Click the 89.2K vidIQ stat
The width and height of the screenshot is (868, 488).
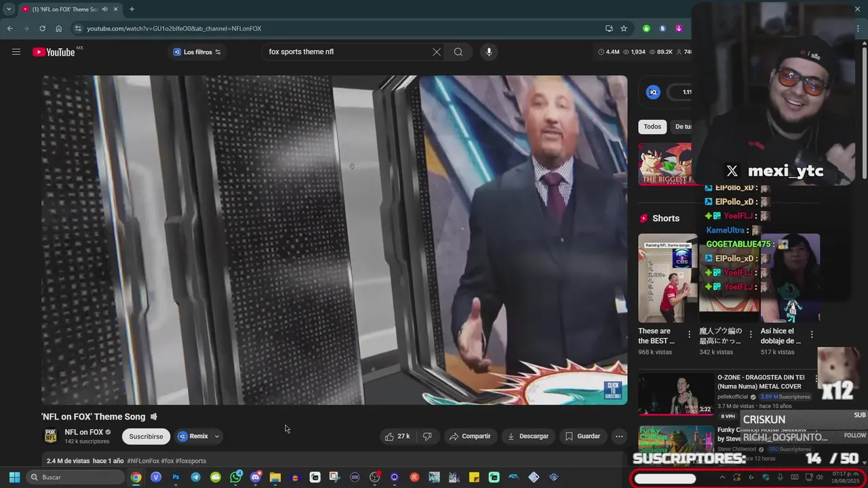tap(660, 52)
